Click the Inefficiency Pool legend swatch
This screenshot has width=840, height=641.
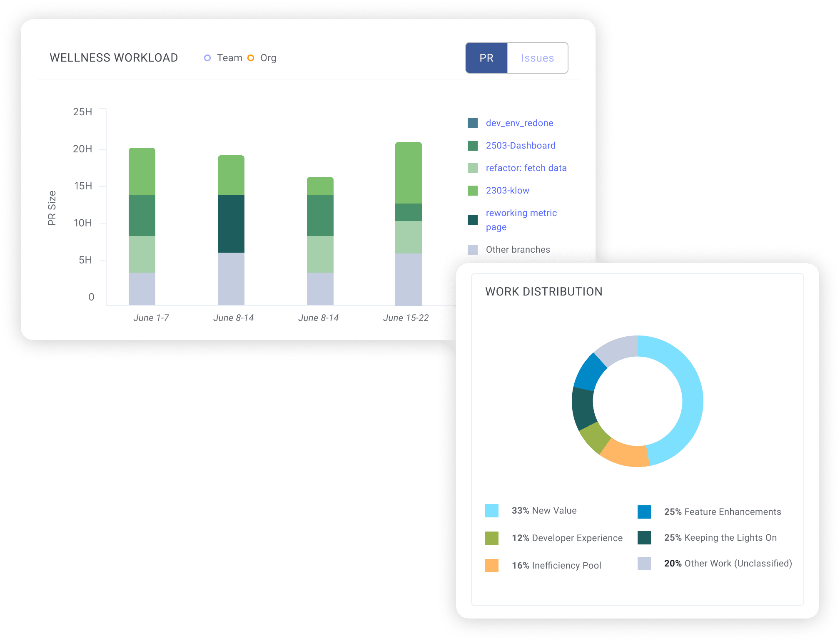[x=492, y=566]
